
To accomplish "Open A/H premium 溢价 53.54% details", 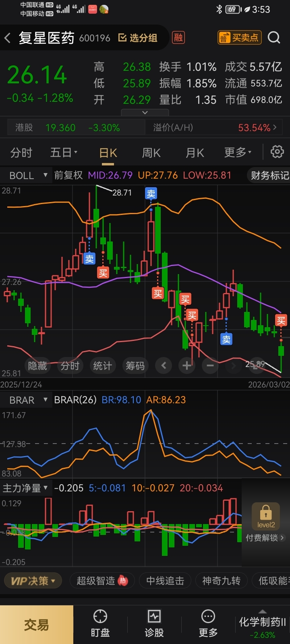I will click(214, 128).
